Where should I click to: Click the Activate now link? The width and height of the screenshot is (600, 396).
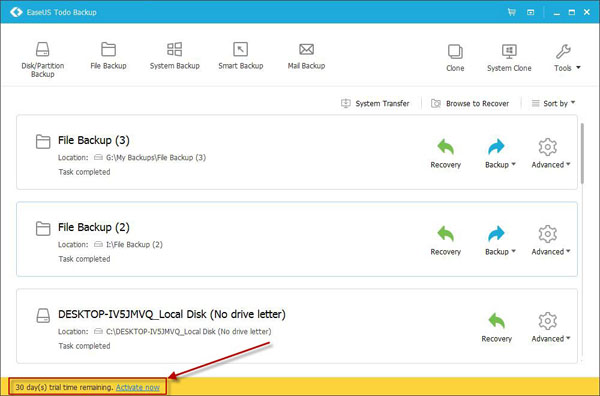click(x=138, y=387)
